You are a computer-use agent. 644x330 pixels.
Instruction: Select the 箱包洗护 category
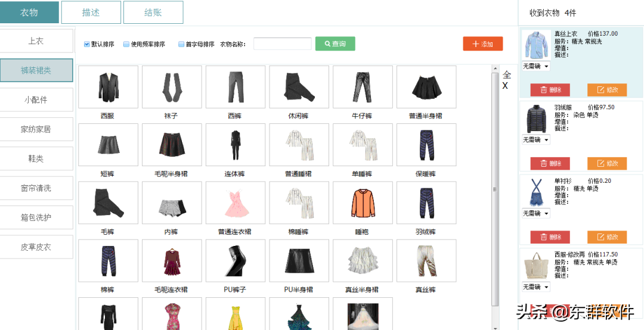[36, 217]
